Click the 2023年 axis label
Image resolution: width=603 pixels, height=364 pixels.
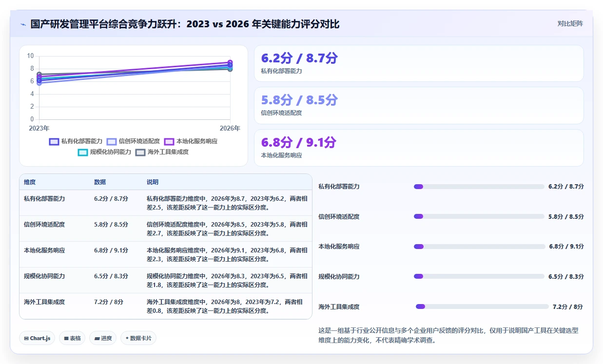39,129
